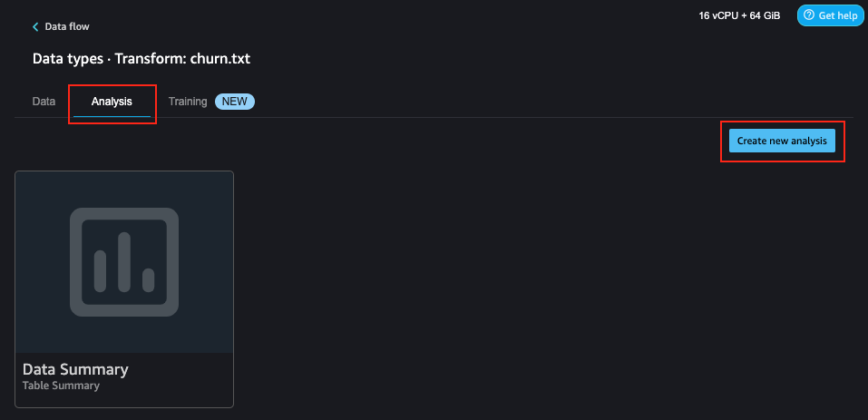Screen dimensions: 868x420
Task: Click the leftmost bar in chart icon
Action: coord(100,271)
